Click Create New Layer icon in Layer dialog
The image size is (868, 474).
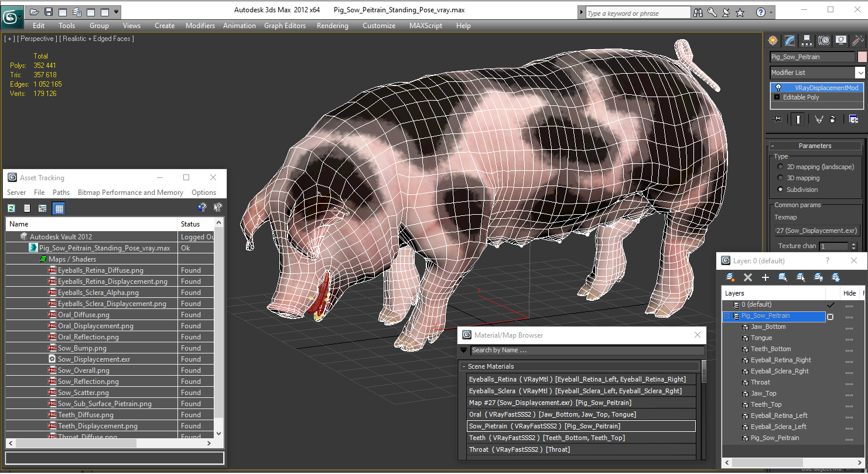[730, 277]
